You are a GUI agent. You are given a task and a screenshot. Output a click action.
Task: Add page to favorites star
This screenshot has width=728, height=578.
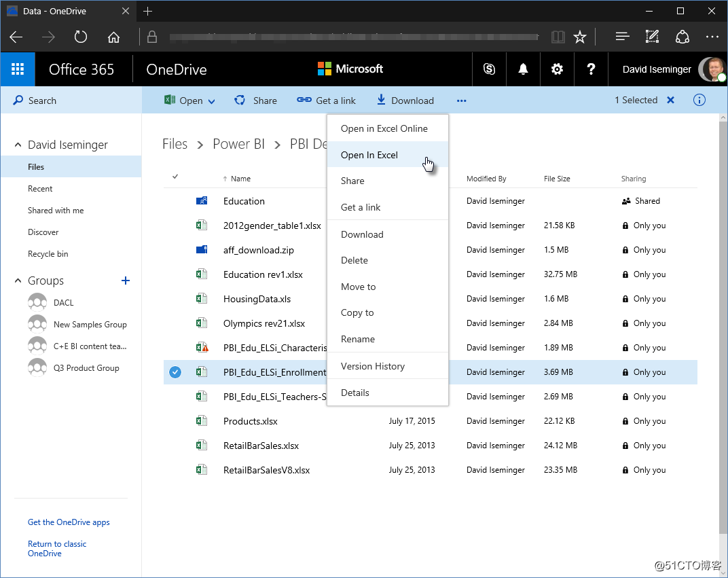pos(579,37)
